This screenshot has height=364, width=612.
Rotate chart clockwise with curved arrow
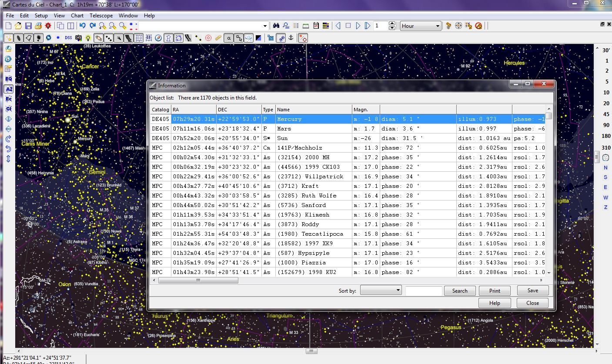8,139
